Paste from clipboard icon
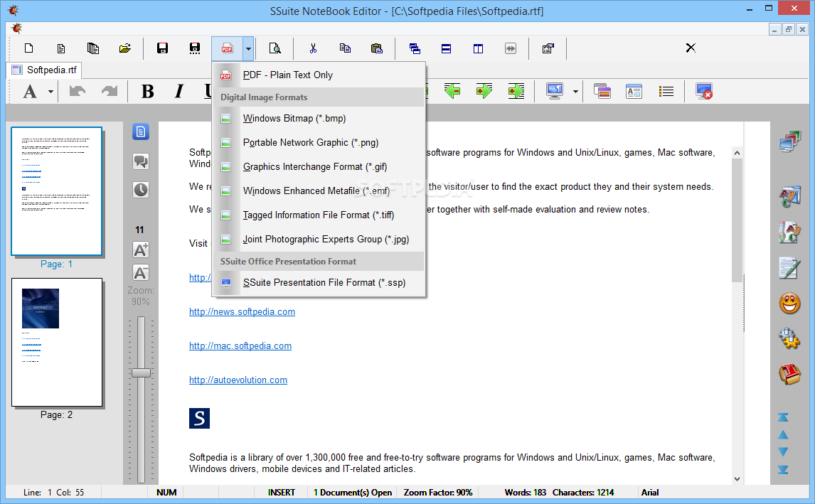This screenshot has width=815, height=504. coord(377,48)
